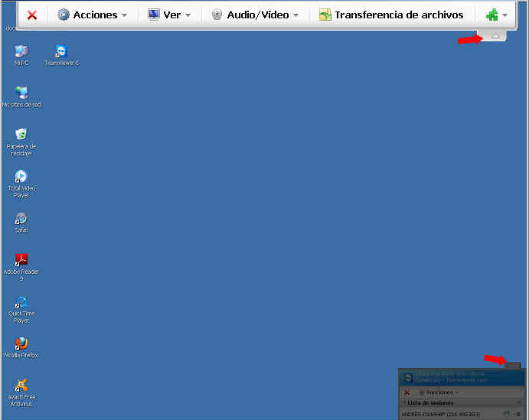Open QuickTime Player desktop icon
Image resolution: width=529 pixels, height=420 pixels.
21,302
